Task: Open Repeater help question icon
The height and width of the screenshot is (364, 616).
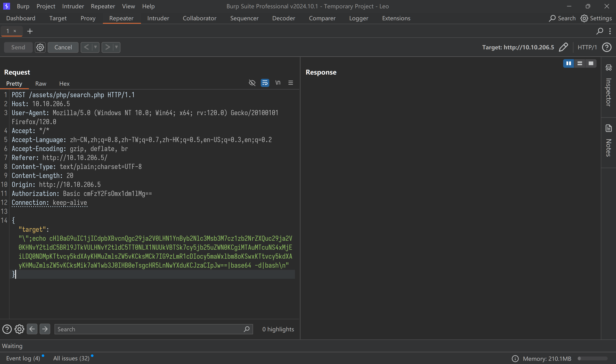Action: [x=607, y=47]
